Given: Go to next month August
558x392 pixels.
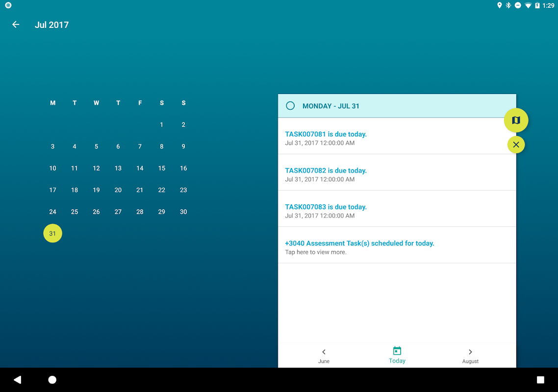Looking at the screenshot, I should click(x=470, y=356).
